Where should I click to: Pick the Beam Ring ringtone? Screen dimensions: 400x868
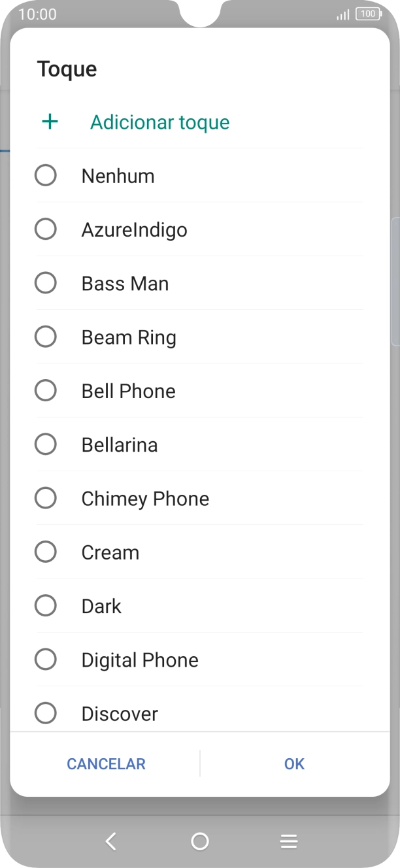pos(46,337)
